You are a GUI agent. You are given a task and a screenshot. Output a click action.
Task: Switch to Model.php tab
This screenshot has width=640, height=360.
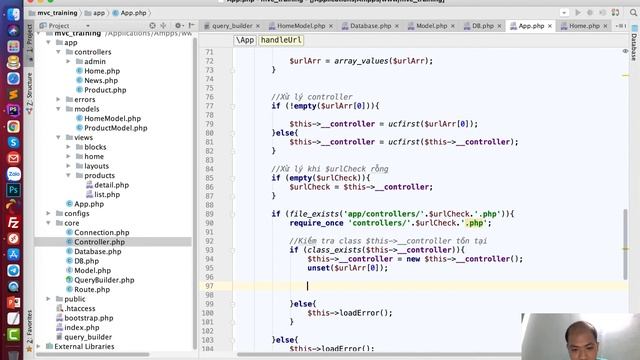click(431, 26)
